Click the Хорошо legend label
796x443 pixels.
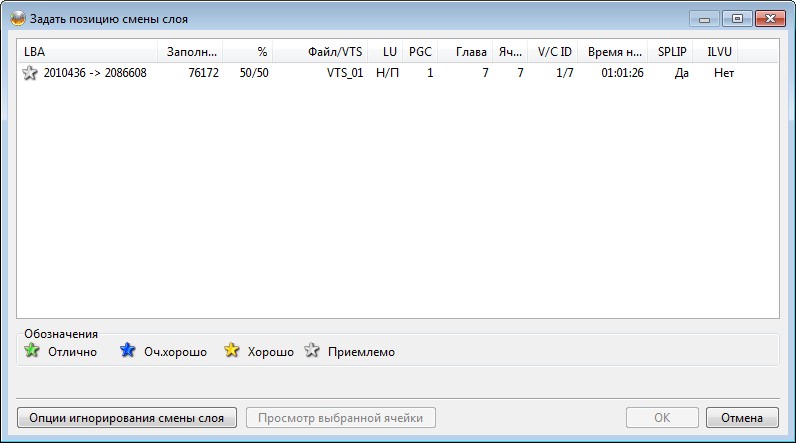pyautogui.click(x=271, y=352)
